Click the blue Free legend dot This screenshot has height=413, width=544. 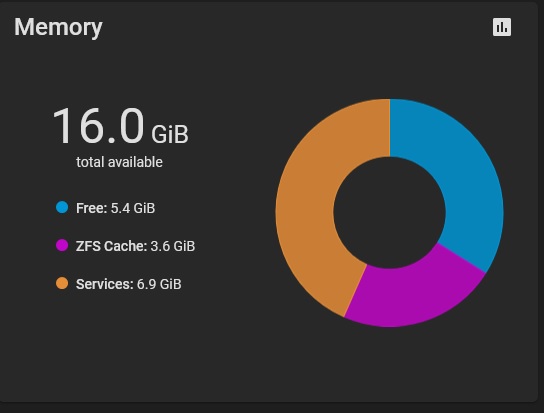[62, 207]
